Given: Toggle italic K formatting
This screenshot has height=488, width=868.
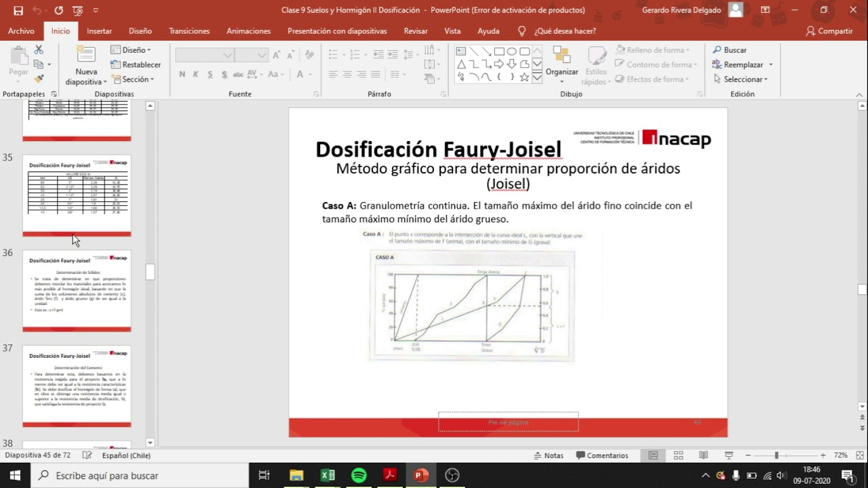Looking at the screenshot, I should 196,75.
